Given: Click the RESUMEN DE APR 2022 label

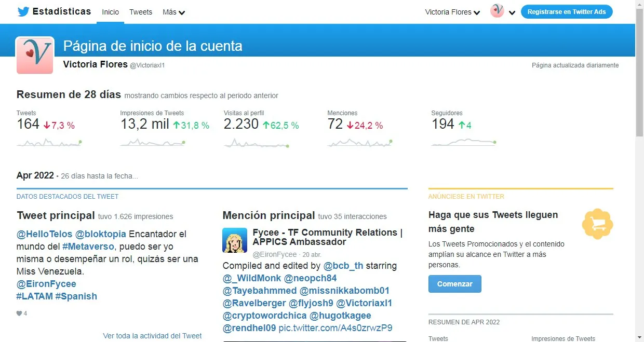Looking at the screenshot, I should click(x=464, y=322).
